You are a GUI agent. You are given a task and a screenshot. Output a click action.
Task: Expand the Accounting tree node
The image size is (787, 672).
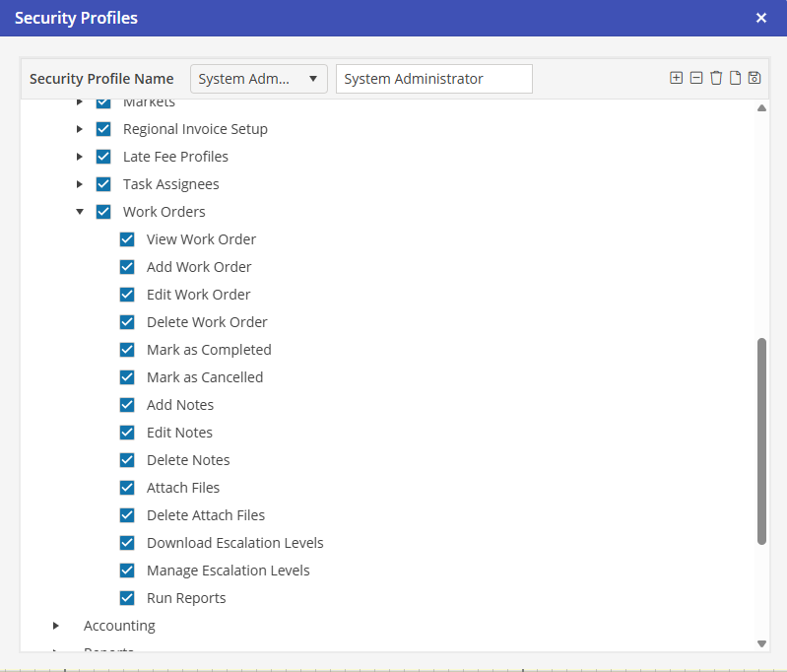click(56, 626)
